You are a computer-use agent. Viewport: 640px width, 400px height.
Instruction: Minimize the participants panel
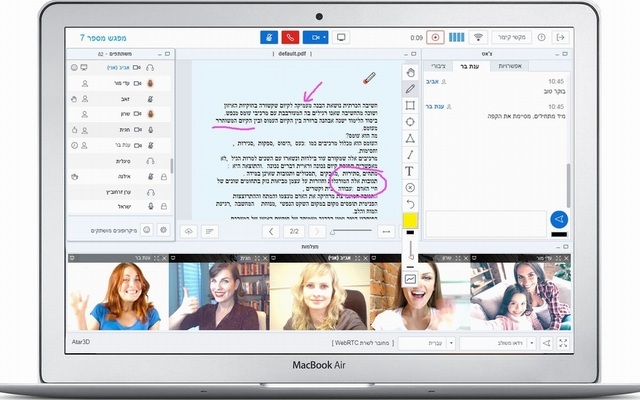[160, 54]
